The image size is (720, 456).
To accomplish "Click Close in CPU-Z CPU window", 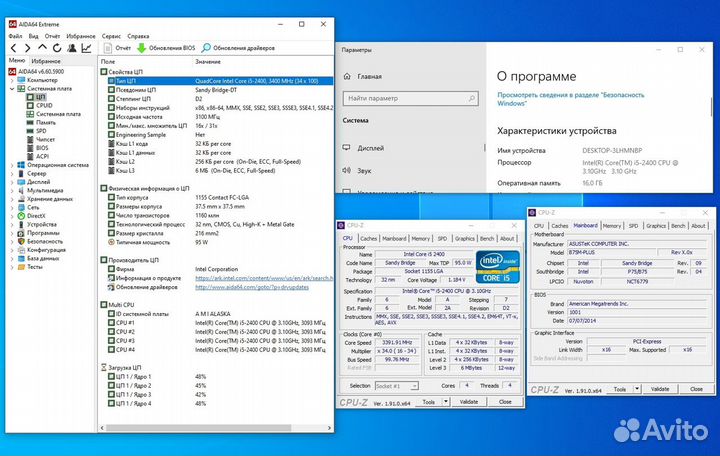I will coord(505,402).
